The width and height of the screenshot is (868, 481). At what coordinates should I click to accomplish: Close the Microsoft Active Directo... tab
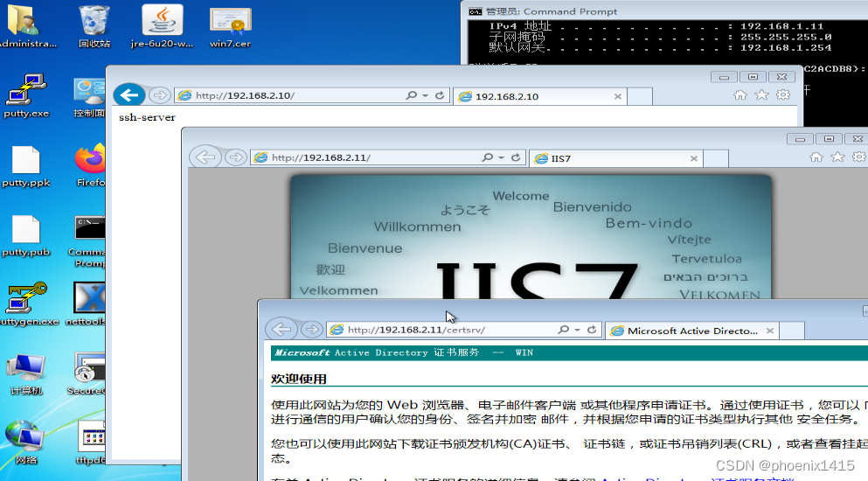(x=769, y=331)
